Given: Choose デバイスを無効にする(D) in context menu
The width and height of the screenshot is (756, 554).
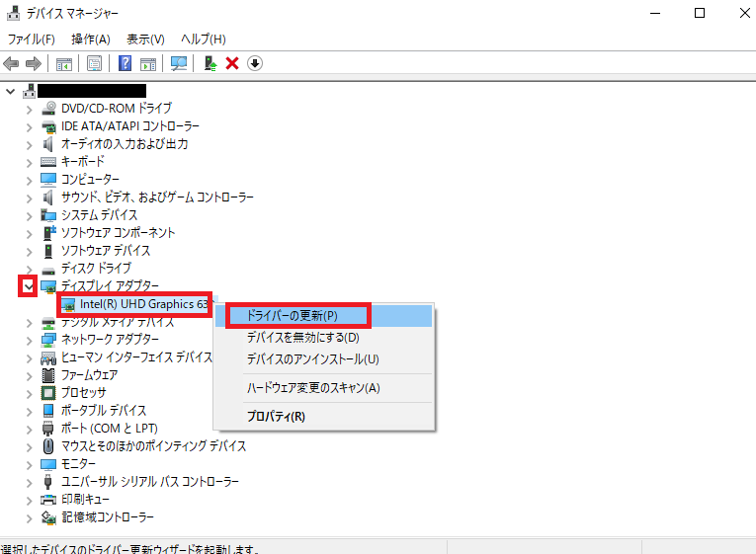Looking at the screenshot, I should coord(323,338).
